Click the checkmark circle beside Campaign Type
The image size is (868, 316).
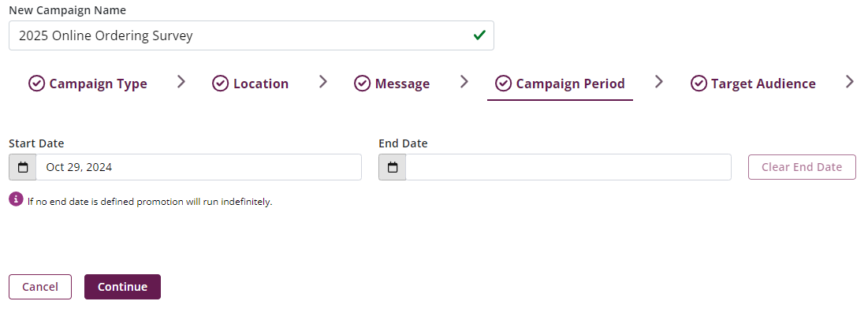tap(36, 84)
